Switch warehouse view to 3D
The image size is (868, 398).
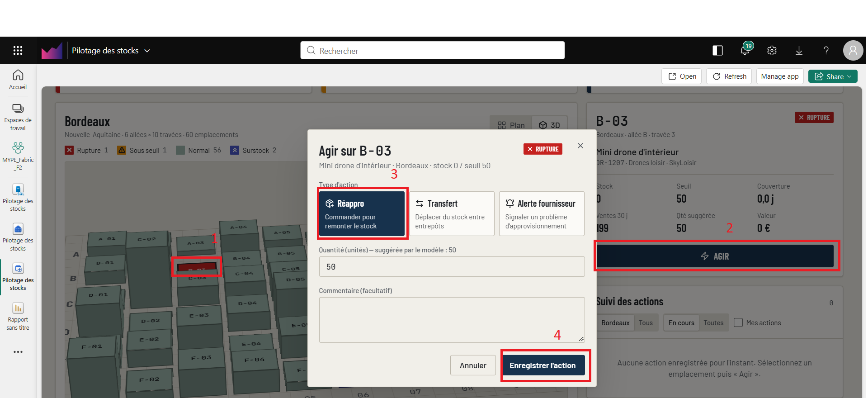[x=549, y=125]
